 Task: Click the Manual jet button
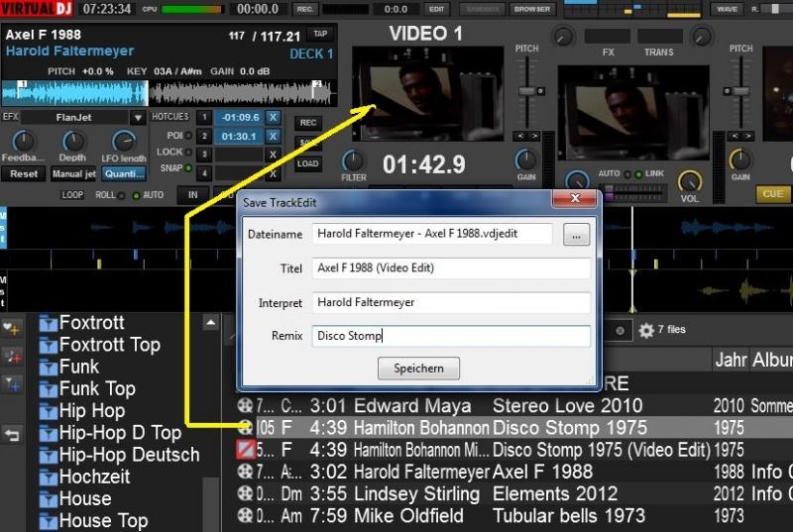[73, 173]
